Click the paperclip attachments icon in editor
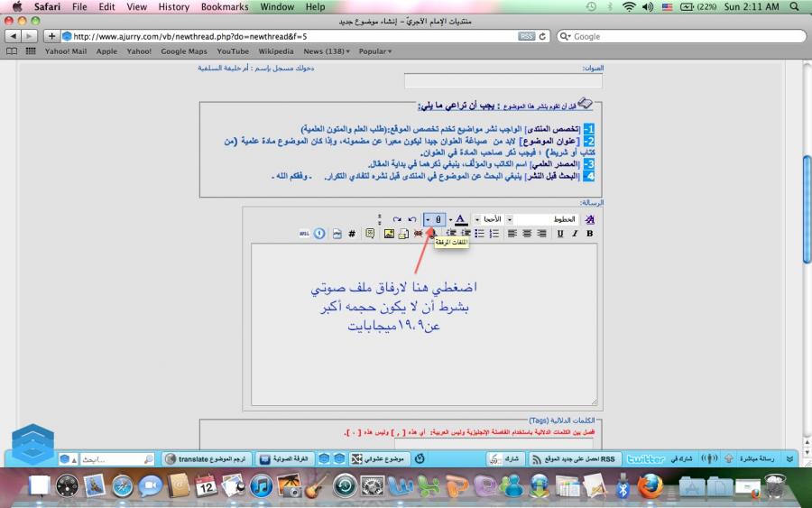812x508 pixels. pyautogui.click(x=438, y=219)
